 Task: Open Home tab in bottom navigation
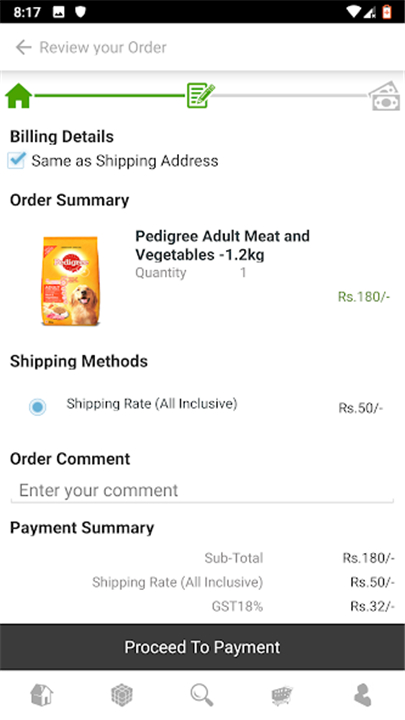pos(41,694)
